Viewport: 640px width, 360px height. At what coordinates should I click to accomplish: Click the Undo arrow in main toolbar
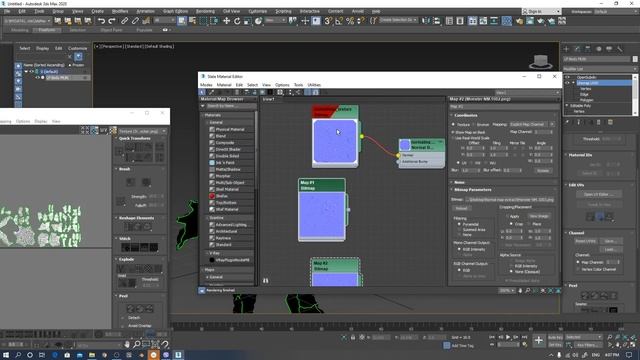pos(101,20)
